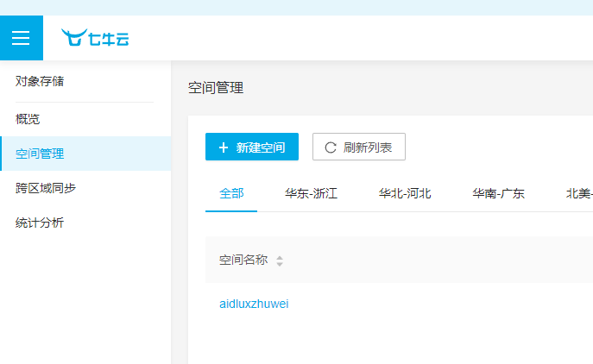
Task: Click the 空间名称 column header
Action: click(243, 260)
